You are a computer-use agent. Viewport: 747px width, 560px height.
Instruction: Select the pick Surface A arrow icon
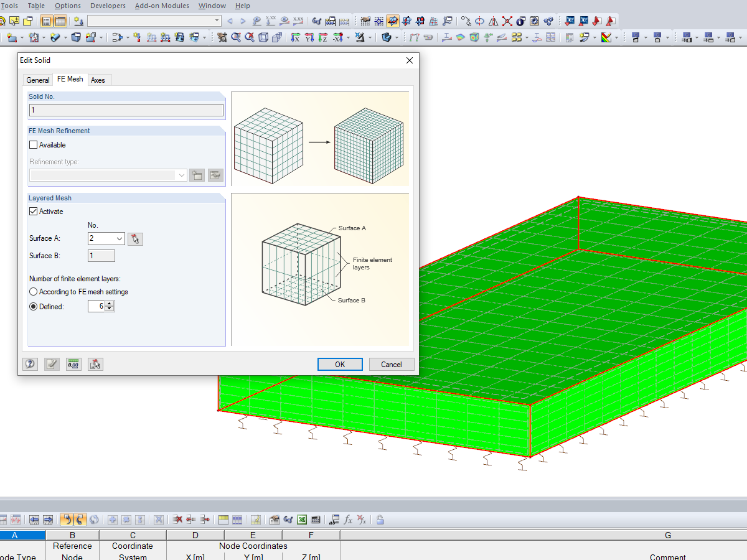pos(136,238)
